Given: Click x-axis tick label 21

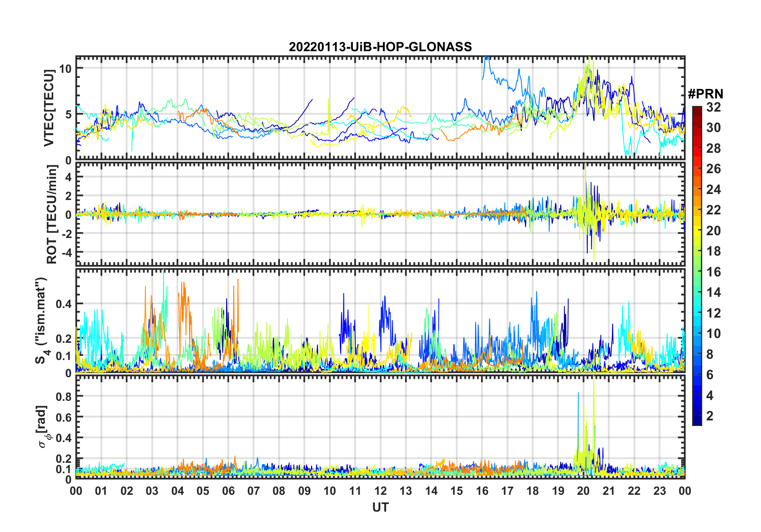Looking at the screenshot, I should point(609,491).
